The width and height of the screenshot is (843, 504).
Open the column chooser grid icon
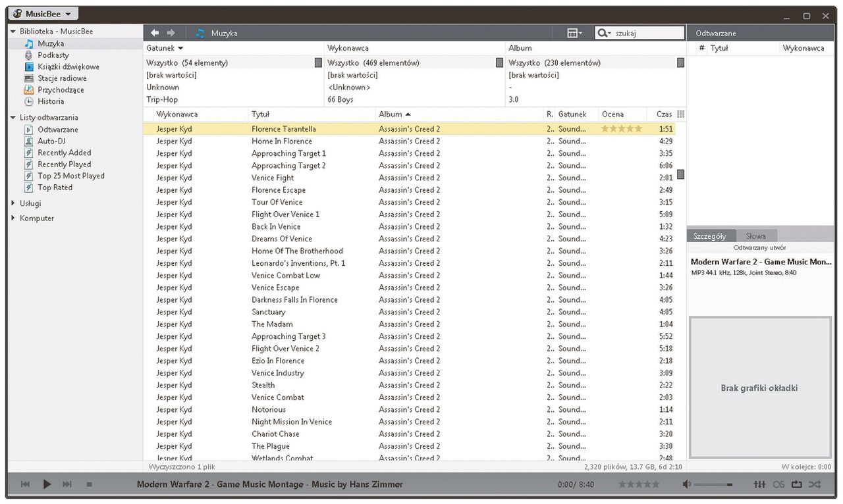coord(680,114)
